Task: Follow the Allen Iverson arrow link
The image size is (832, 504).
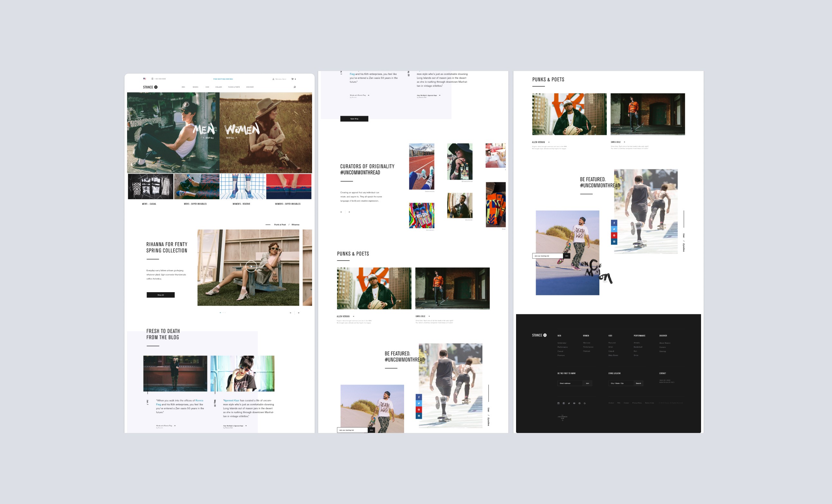Action: click(x=549, y=142)
